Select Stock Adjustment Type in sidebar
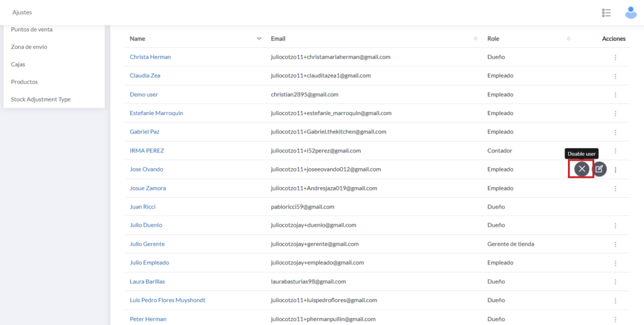644x325 pixels. click(41, 100)
